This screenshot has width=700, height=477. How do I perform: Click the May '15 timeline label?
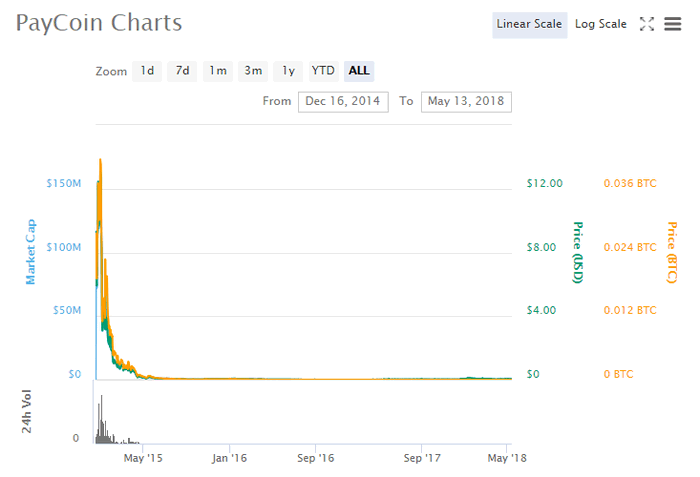[x=143, y=458]
